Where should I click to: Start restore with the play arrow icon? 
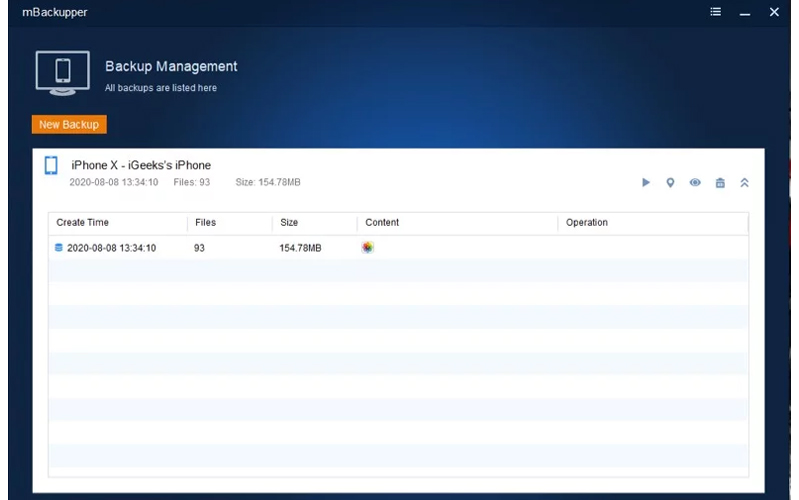point(646,182)
